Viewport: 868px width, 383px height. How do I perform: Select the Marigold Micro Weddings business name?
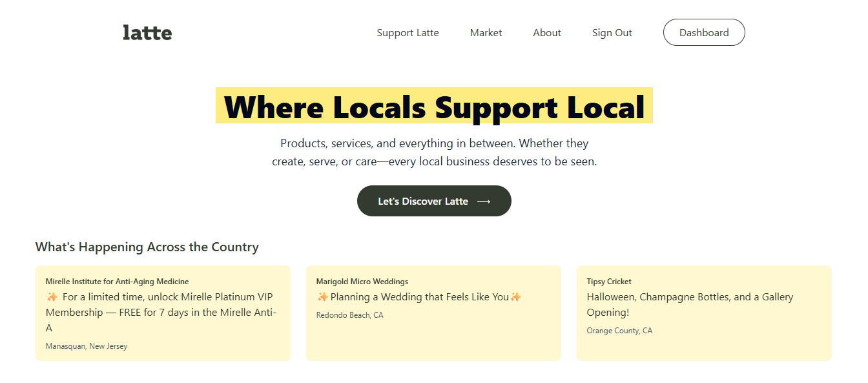click(x=362, y=282)
